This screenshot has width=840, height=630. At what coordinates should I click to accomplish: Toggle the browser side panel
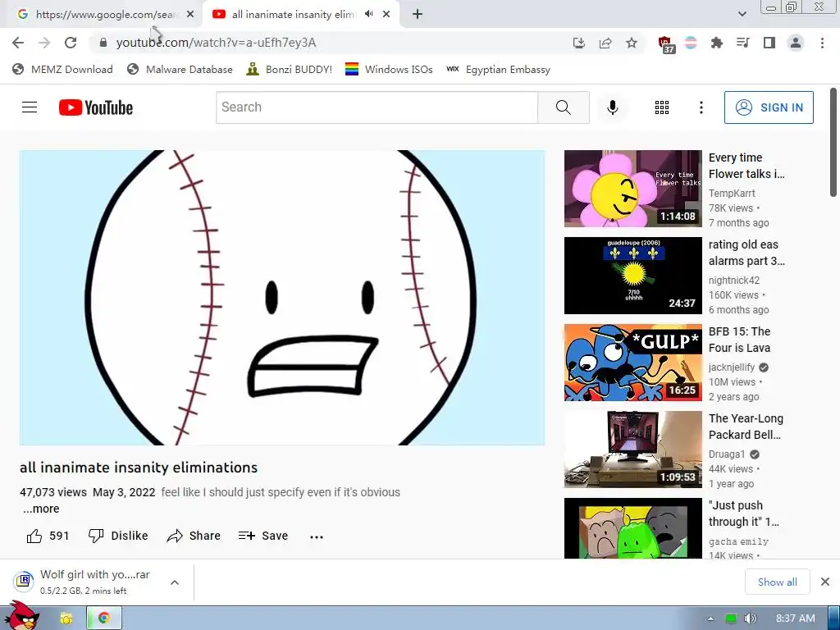(x=769, y=43)
